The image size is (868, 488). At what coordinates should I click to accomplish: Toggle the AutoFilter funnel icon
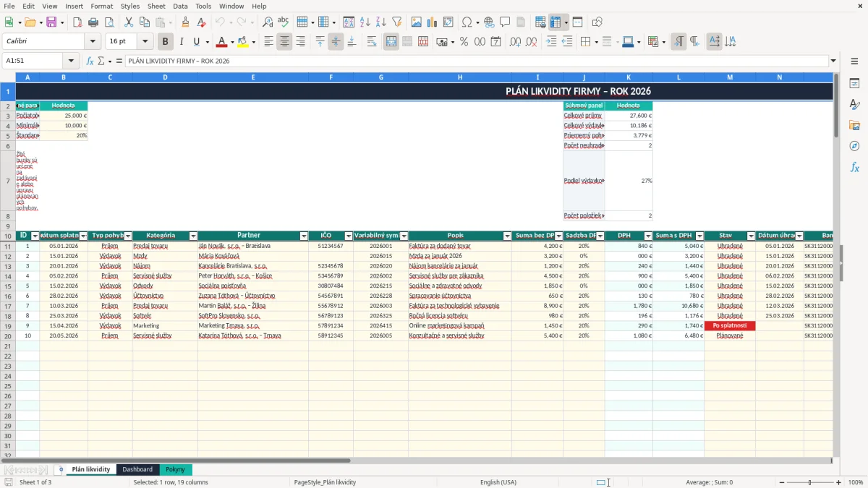pos(396,22)
